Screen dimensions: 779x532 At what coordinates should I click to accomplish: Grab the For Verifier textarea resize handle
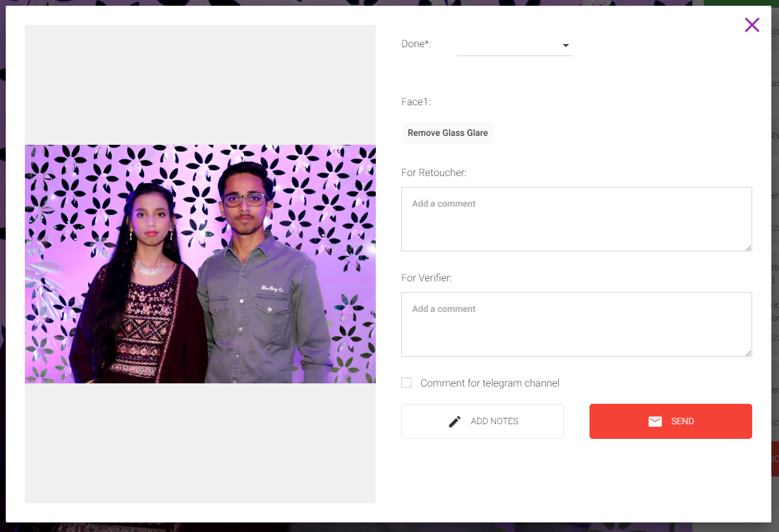[x=748, y=353]
